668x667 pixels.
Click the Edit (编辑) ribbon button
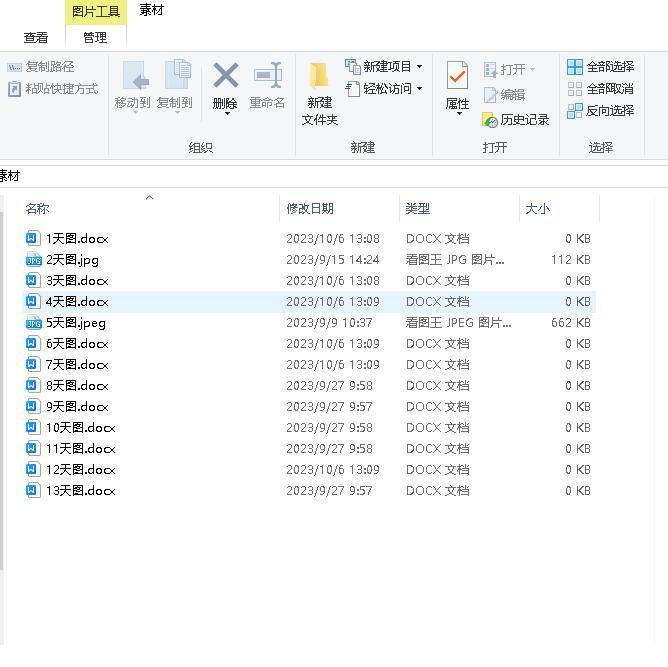point(504,95)
